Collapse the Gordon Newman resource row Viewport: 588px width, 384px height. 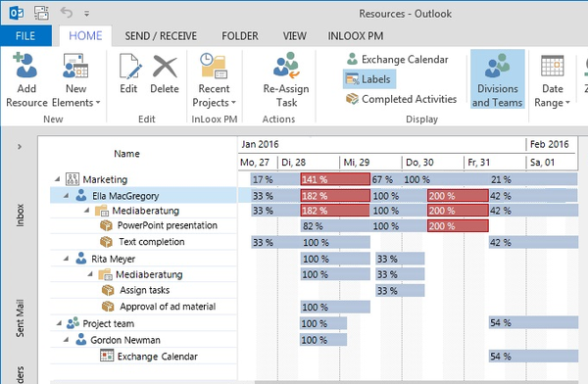coord(67,340)
